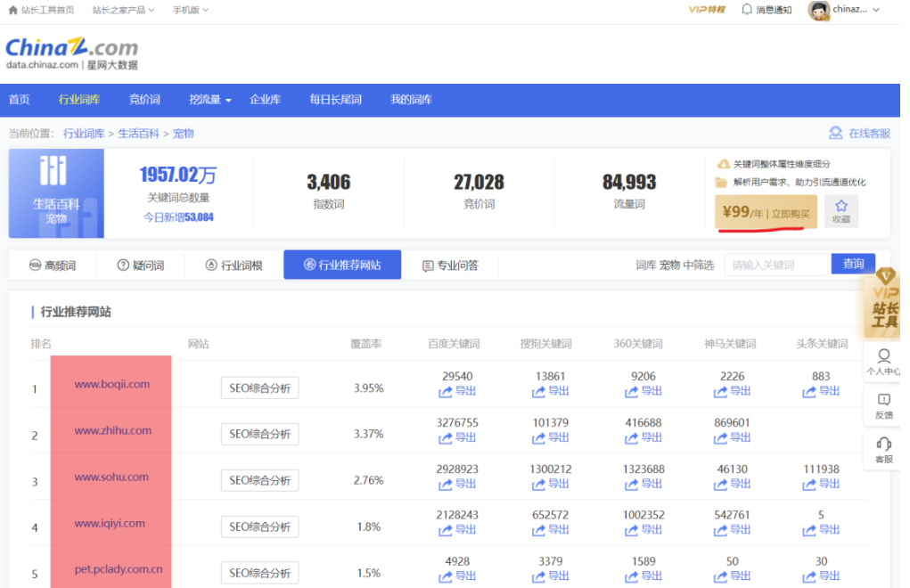The image size is (910, 588).
Task: Export 360关键词 for www.boqii.com
Action: click(x=643, y=391)
